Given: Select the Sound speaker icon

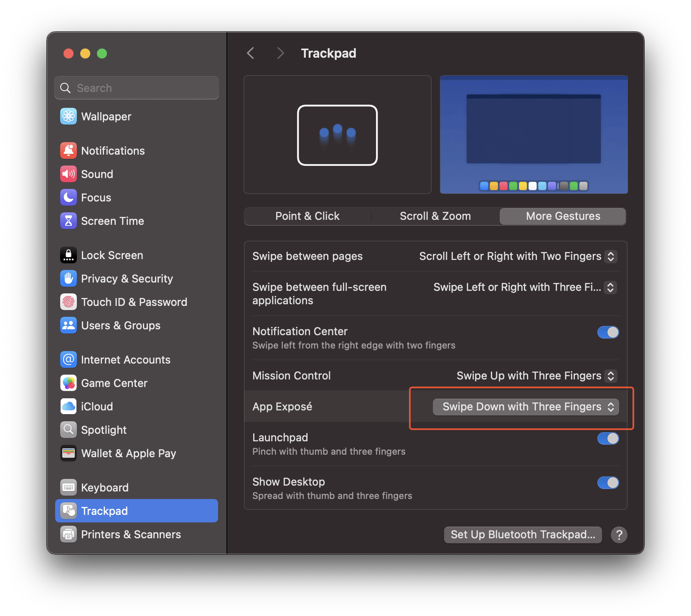Looking at the screenshot, I should [69, 174].
